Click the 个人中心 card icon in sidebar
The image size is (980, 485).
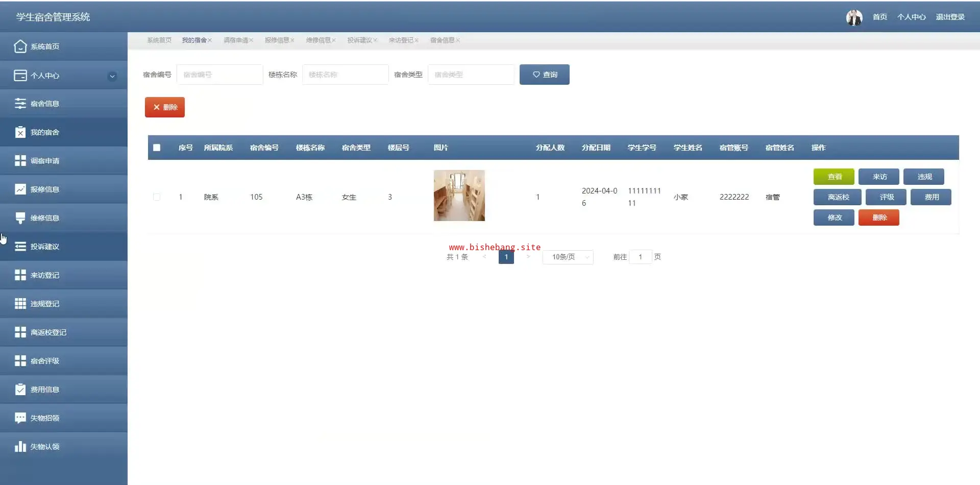pyautogui.click(x=20, y=76)
